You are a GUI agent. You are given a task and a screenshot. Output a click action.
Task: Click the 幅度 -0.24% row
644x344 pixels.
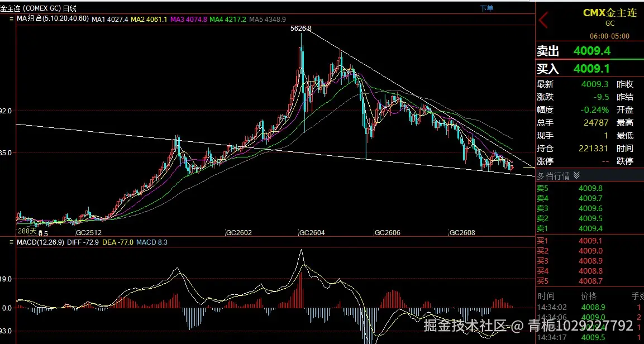point(574,109)
